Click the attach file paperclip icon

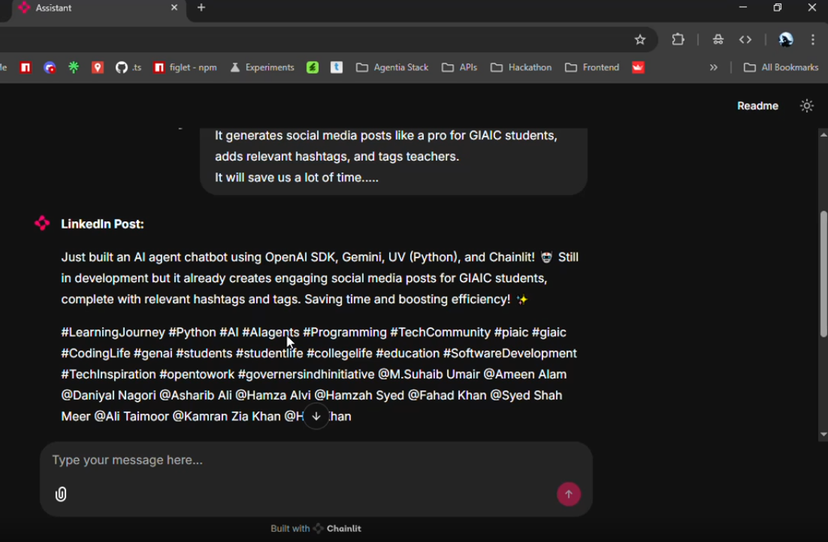(61, 494)
